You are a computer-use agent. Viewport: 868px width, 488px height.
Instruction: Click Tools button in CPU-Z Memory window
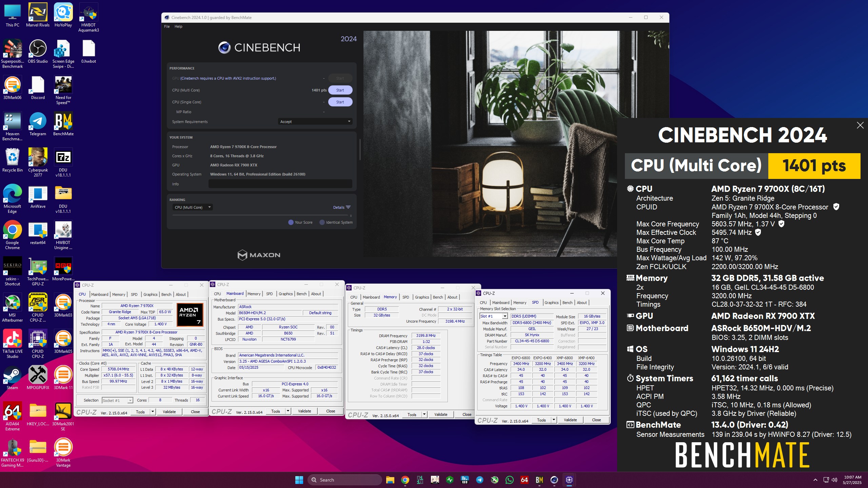coord(412,414)
